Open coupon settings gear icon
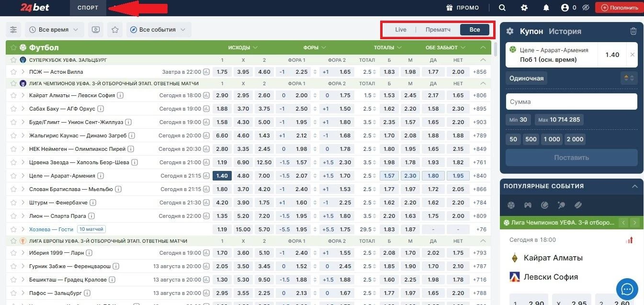Viewport: 644px width, 305px height. tap(510, 31)
